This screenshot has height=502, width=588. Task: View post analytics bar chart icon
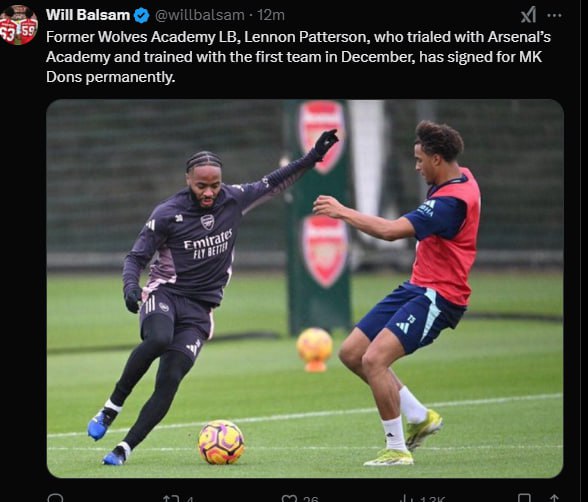pyautogui.click(x=405, y=499)
